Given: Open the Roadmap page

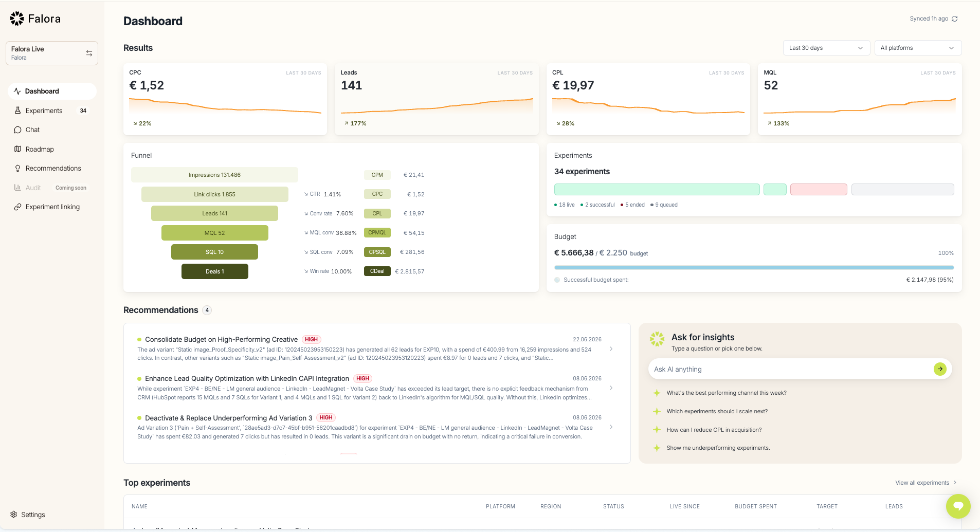Looking at the screenshot, I should 52,149.
